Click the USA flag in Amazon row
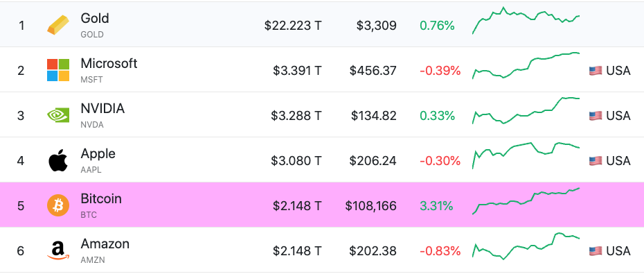The width and height of the screenshot is (644, 274). click(x=596, y=250)
